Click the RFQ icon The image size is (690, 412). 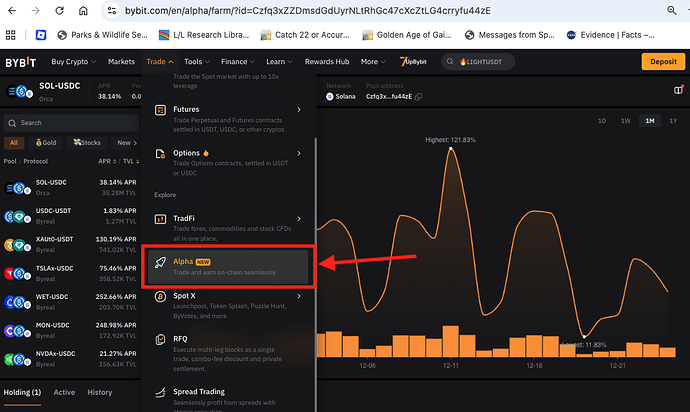[160, 339]
